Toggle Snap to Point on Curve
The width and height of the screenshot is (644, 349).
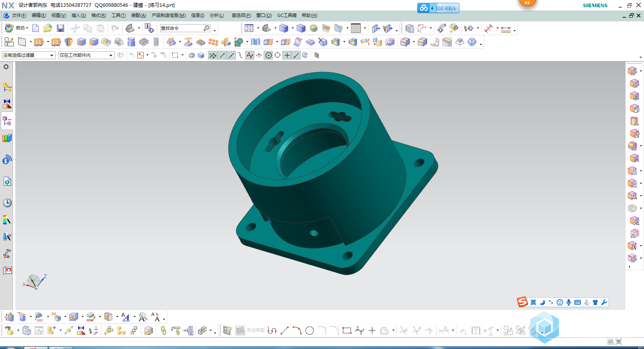click(296, 56)
